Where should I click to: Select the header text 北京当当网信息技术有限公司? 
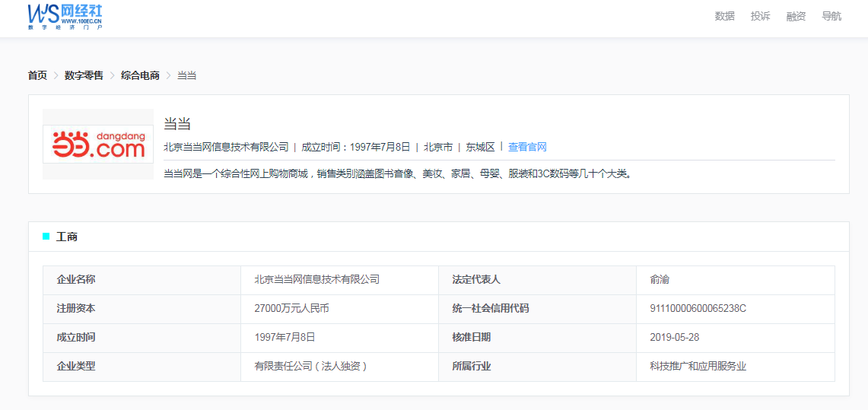[227, 147]
